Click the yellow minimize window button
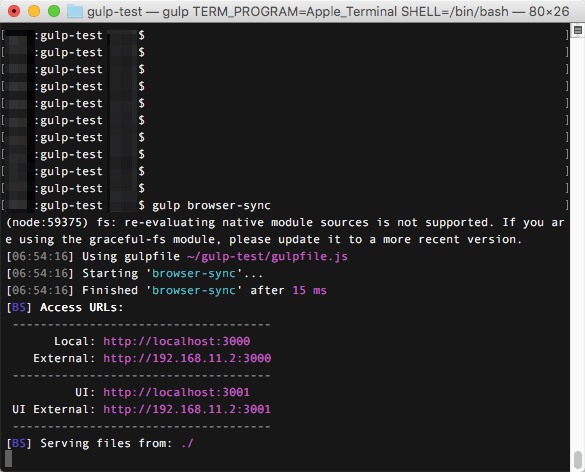This screenshot has width=585, height=472. tap(34, 11)
